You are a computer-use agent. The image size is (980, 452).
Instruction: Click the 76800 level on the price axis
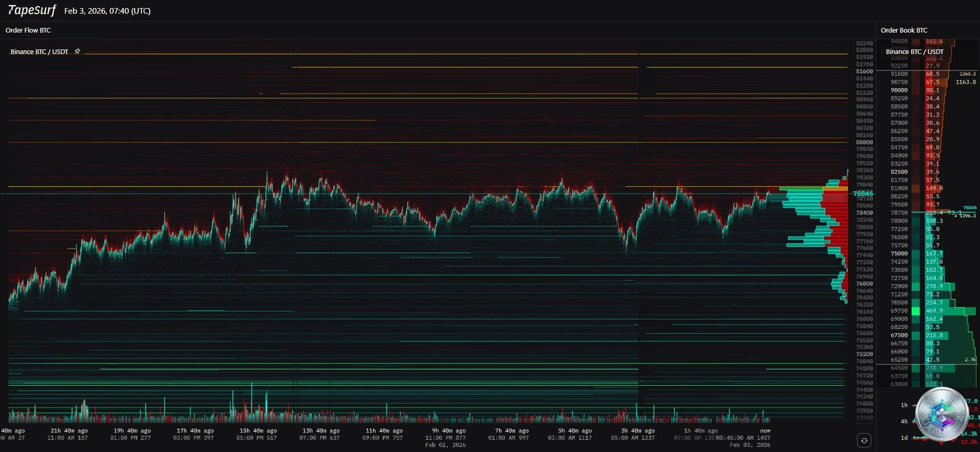864,284
